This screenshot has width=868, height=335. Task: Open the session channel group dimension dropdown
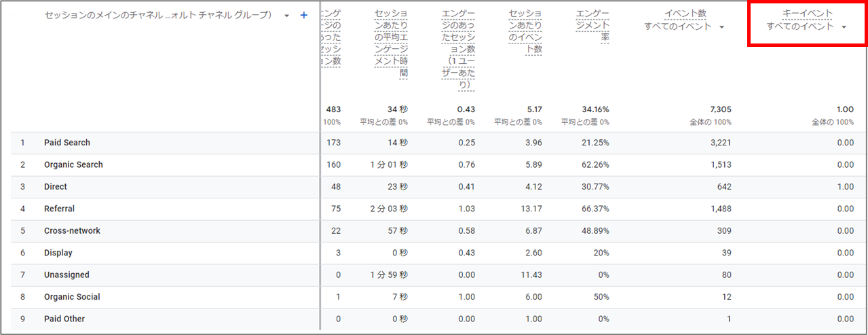(x=287, y=16)
